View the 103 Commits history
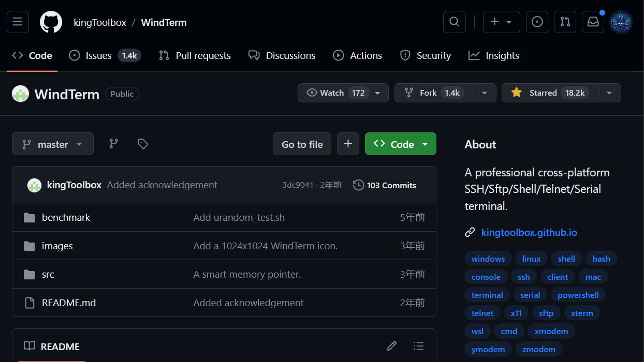 (x=385, y=185)
